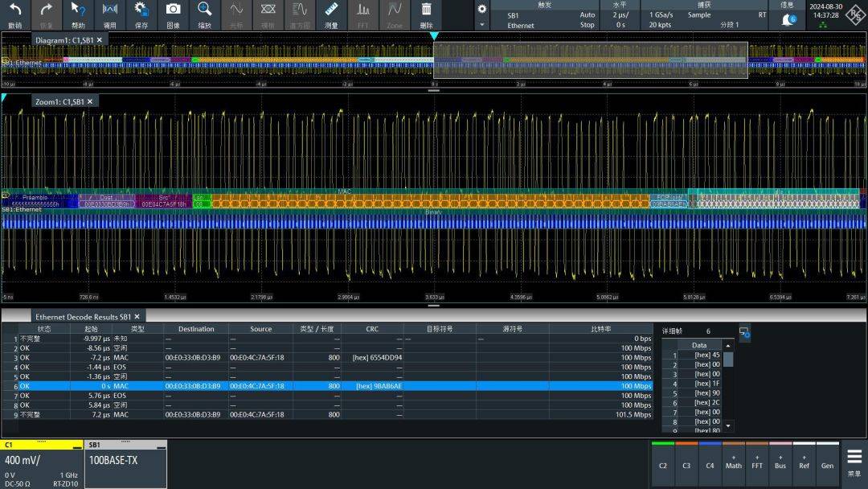Switch to the Zoom1: C1,SB1 tab
Screen dimensions: 868x489
60,101
